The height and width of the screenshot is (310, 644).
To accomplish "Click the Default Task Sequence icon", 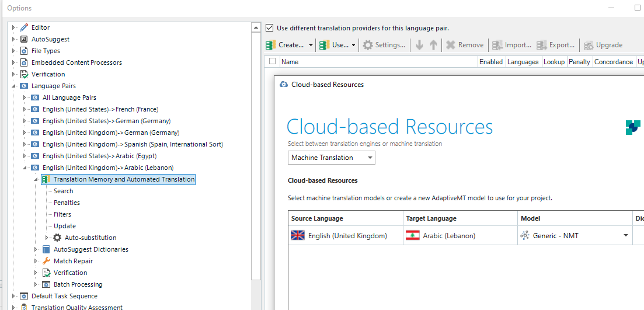I will (x=25, y=296).
